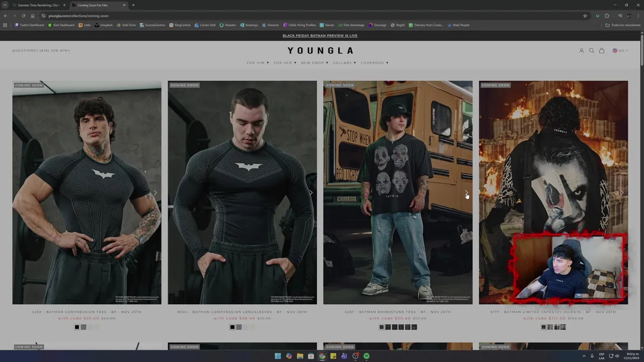Click the ESP LAA keyboard language indicator
Viewport: 644px width, 362px height.
[x=602, y=356]
